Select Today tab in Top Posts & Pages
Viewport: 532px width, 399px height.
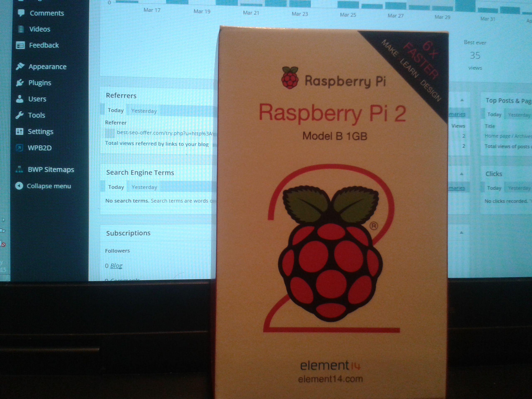[494, 115]
